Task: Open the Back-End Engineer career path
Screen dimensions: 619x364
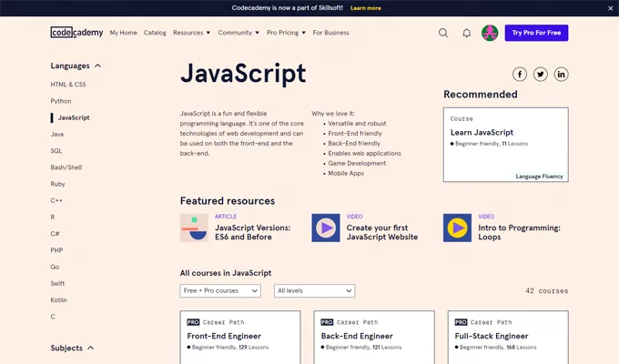Action: coord(374,337)
